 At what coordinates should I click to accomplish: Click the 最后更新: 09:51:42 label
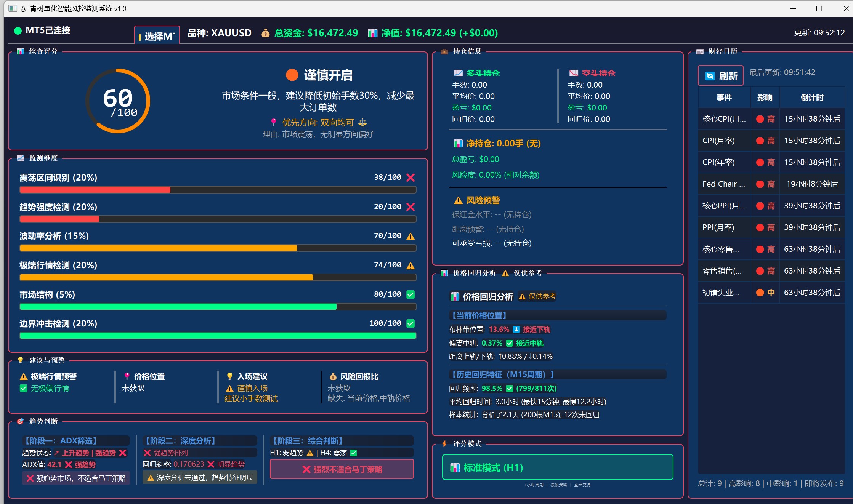click(782, 72)
